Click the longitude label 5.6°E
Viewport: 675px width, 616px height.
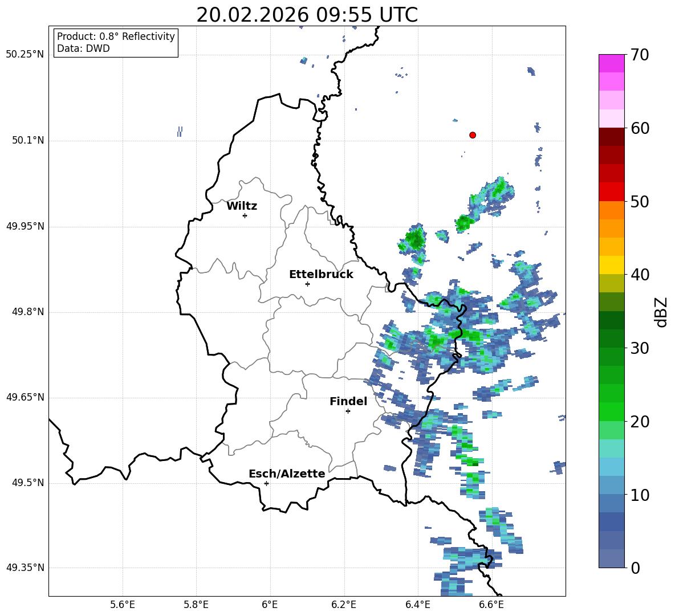pyautogui.click(x=123, y=605)
